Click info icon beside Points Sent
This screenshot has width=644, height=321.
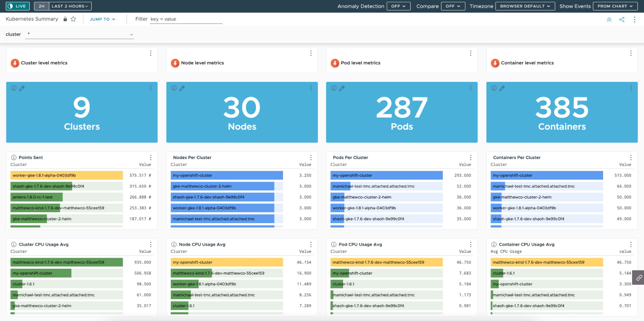(x=14, y=158)
